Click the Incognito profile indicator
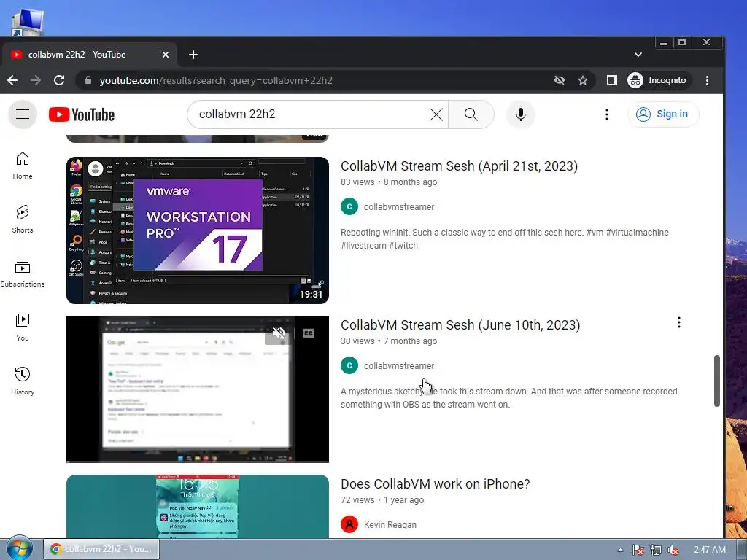 tap(658, 80)
